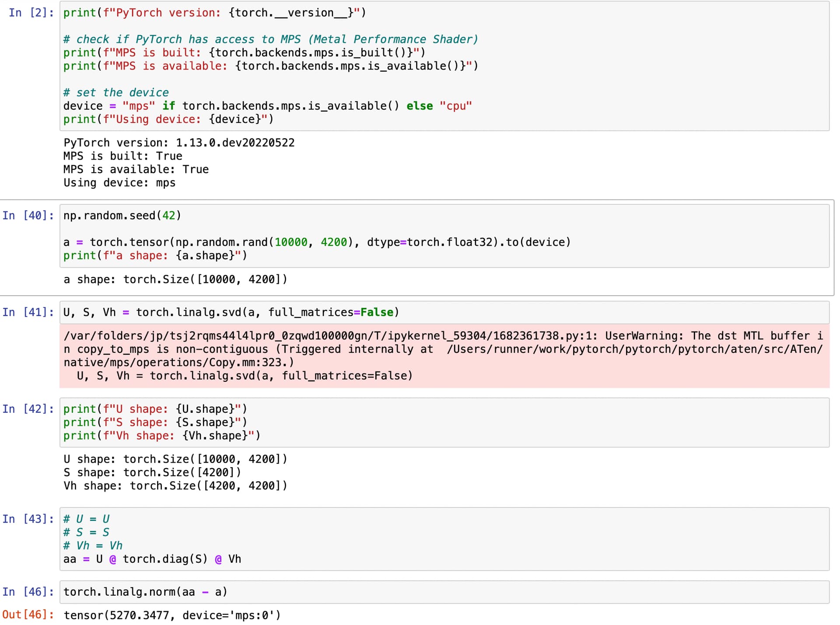Click inside the torch.linalg.norm code cell
840x625 pixels.
[145, 592]
